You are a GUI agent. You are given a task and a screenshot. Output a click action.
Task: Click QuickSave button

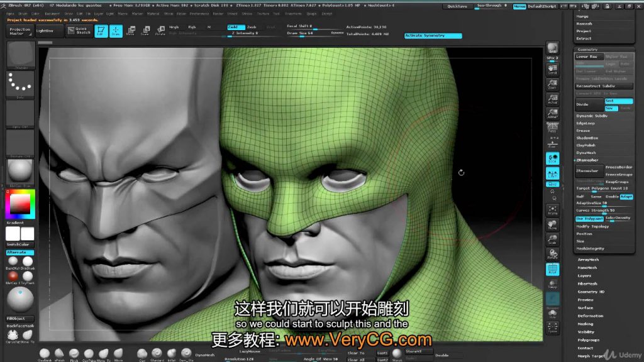click(457, 6)
